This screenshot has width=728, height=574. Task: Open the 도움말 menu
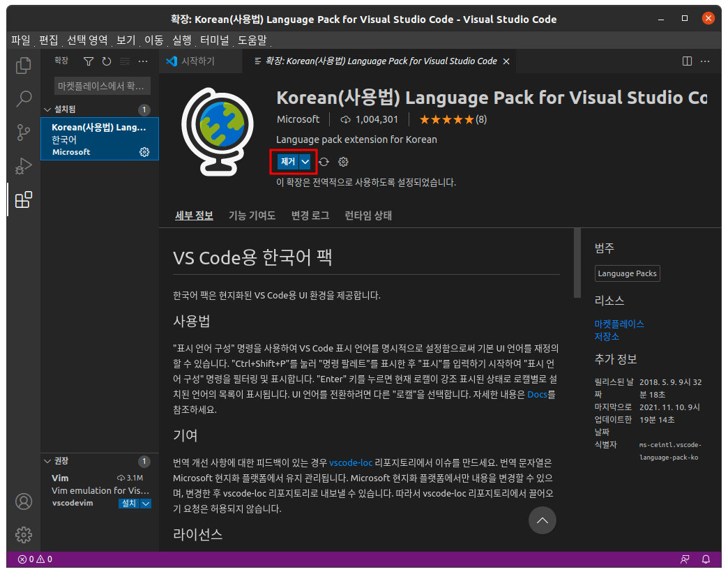(252, 40)
